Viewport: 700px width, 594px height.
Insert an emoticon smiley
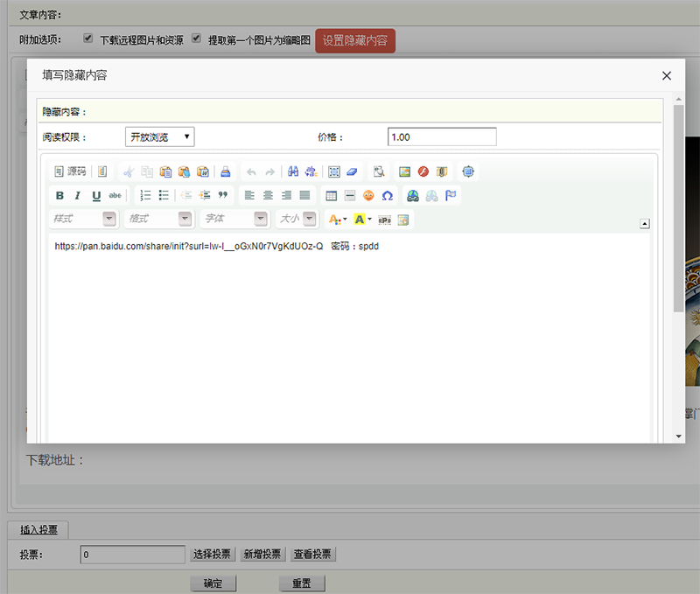point(367,193)
